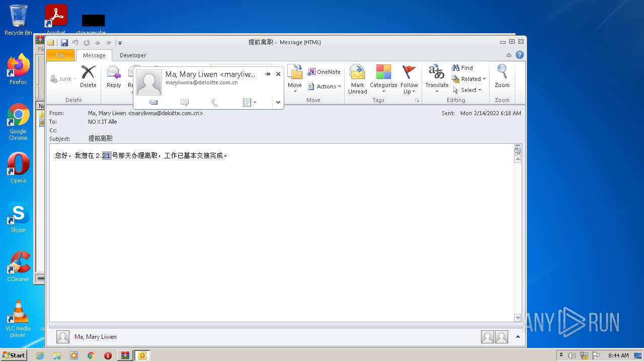Open more options list in contact card

click(x=249, y=102)
